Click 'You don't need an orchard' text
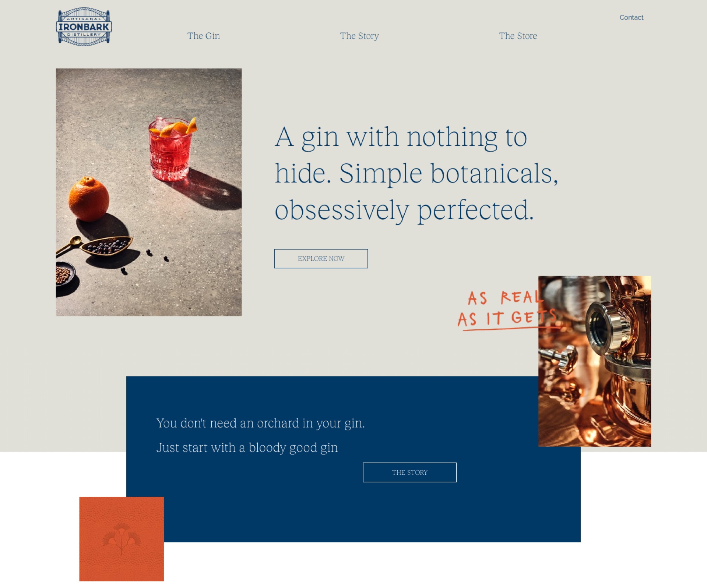Image resolution: width=707 pixels, height=588 pixels. [260, 423]
